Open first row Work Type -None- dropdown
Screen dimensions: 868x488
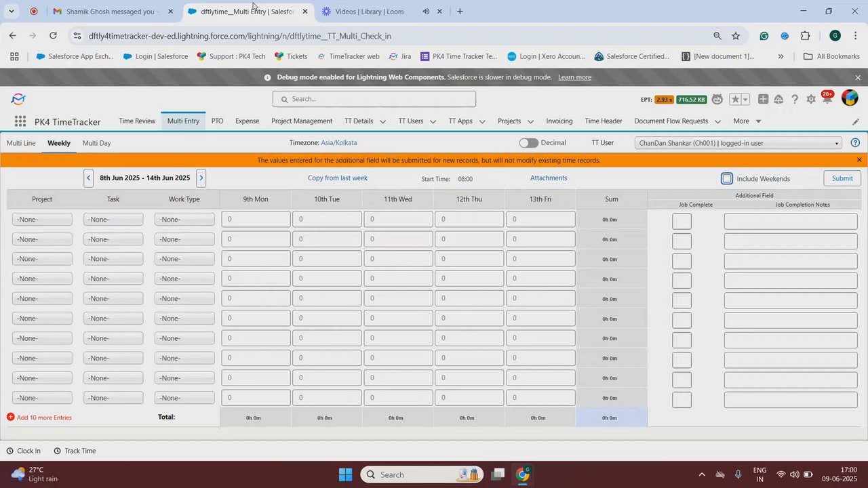pos(184,220)
